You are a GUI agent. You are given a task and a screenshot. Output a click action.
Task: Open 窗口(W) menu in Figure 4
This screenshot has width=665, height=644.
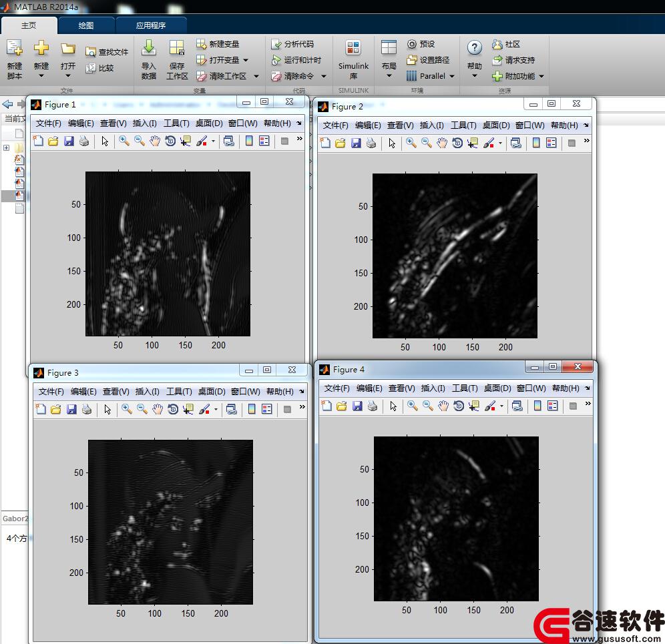(x=531, y=388)
